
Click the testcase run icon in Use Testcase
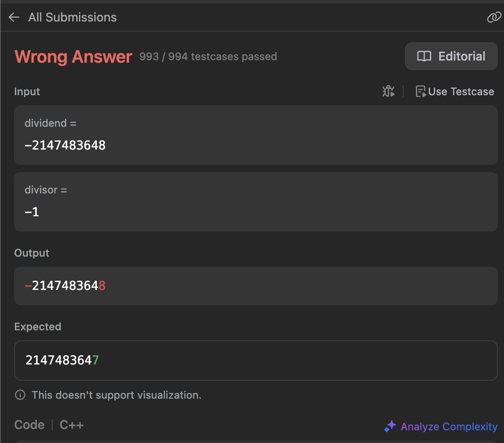[421, 91]
